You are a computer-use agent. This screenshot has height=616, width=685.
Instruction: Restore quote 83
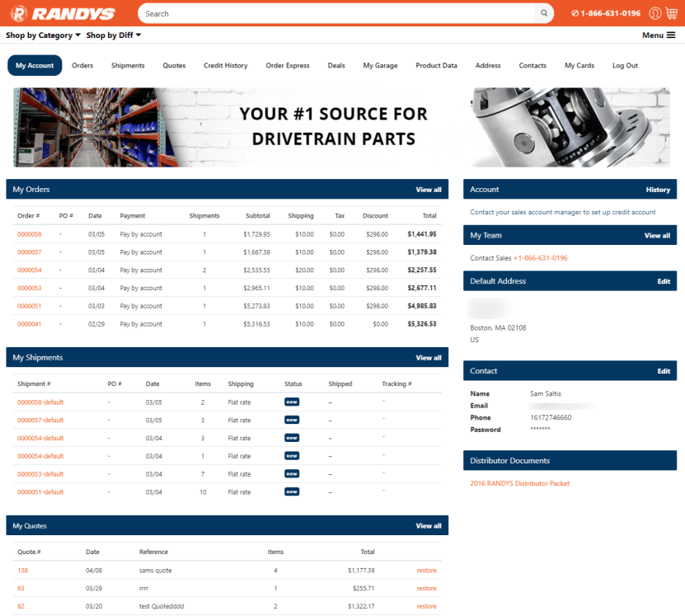click(x=426, y=588)
